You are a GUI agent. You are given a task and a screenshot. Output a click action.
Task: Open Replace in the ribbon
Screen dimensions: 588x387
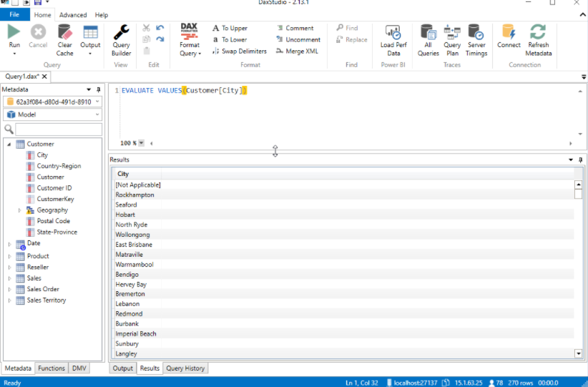pos(352,40)
